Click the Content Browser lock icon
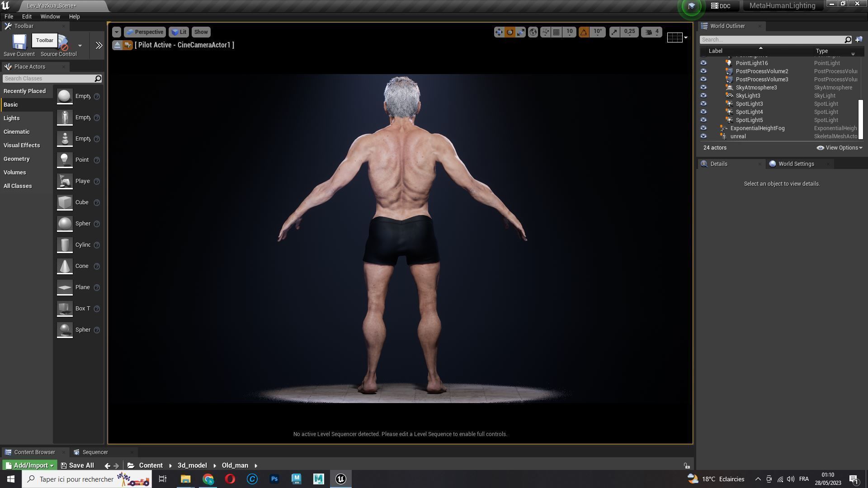 (x=687, y=466)
